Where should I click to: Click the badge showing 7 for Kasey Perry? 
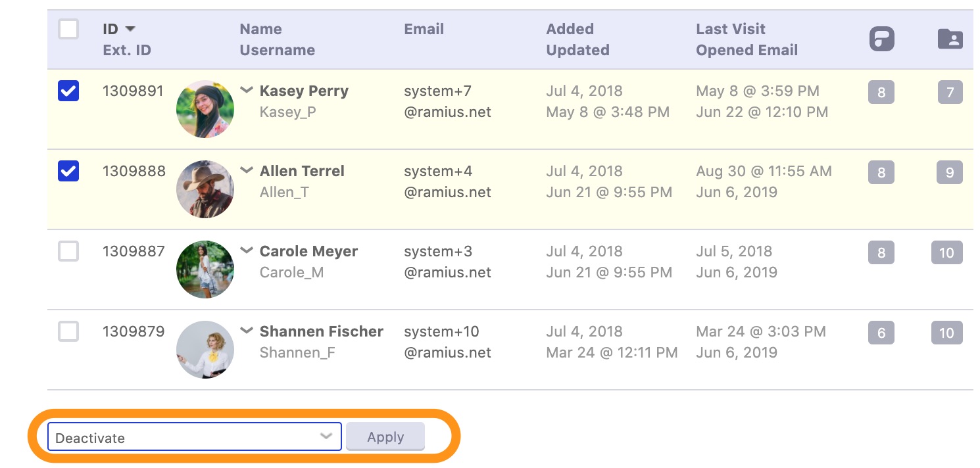[950, 93]
